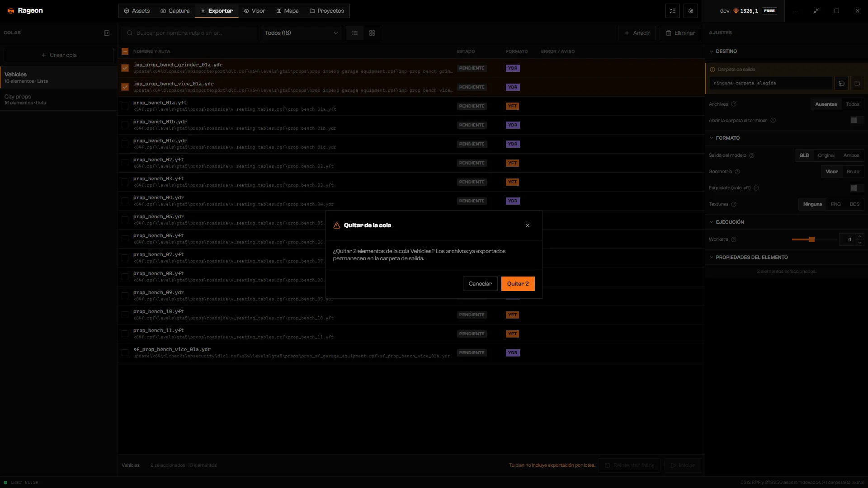Collapse the Colas sidebar panel icon

(x=107, y=33)
